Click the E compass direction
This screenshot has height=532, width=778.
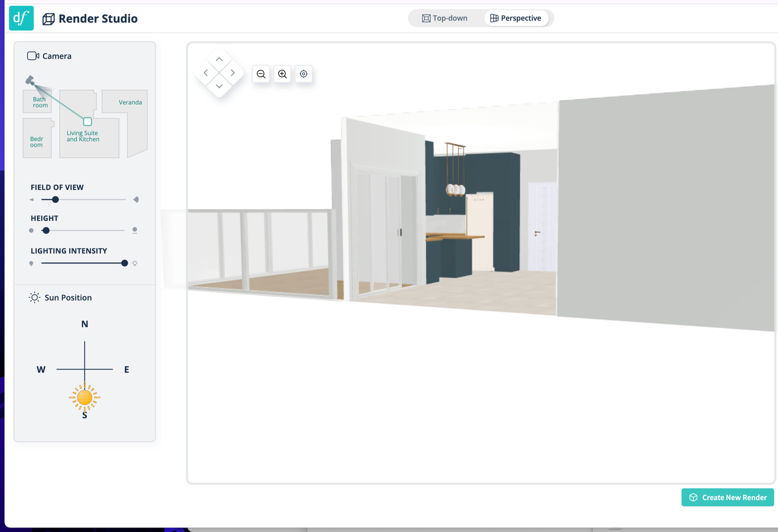pyautogui.click(x=127, y=370)
